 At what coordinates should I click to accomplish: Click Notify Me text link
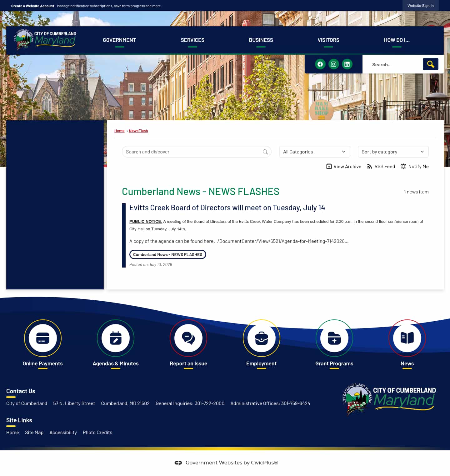pos(418,166)
